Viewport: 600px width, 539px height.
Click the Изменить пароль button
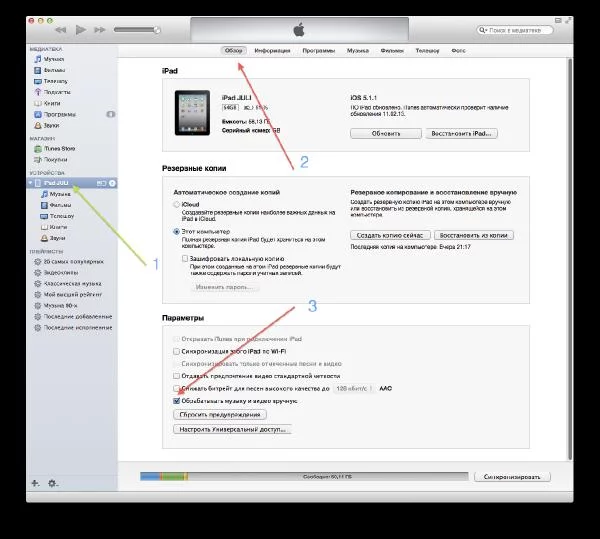coord(225,287)
